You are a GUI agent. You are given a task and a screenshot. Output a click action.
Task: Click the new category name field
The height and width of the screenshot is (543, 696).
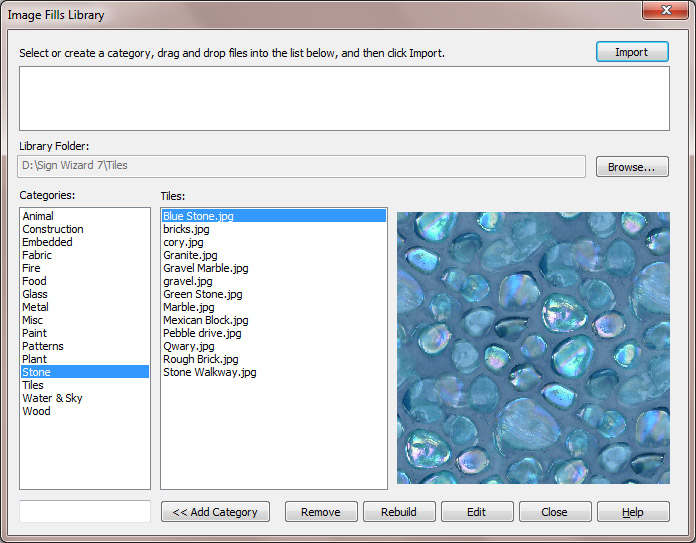point(85,511)
